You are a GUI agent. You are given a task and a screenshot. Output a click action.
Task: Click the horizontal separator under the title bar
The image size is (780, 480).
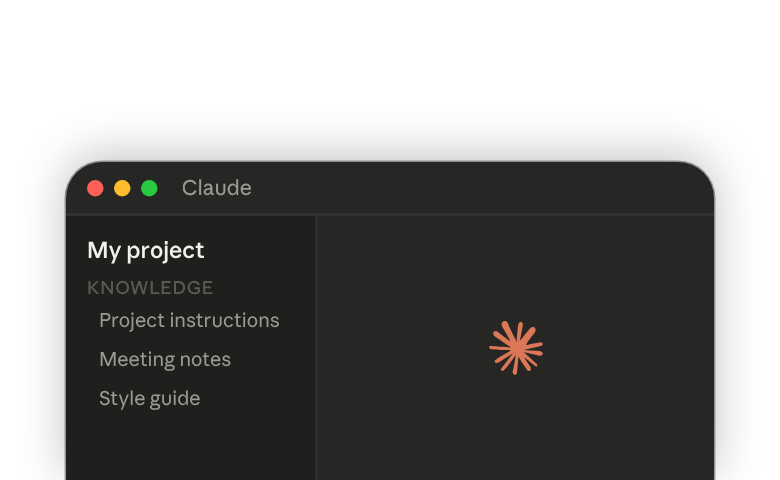[390, 214]
